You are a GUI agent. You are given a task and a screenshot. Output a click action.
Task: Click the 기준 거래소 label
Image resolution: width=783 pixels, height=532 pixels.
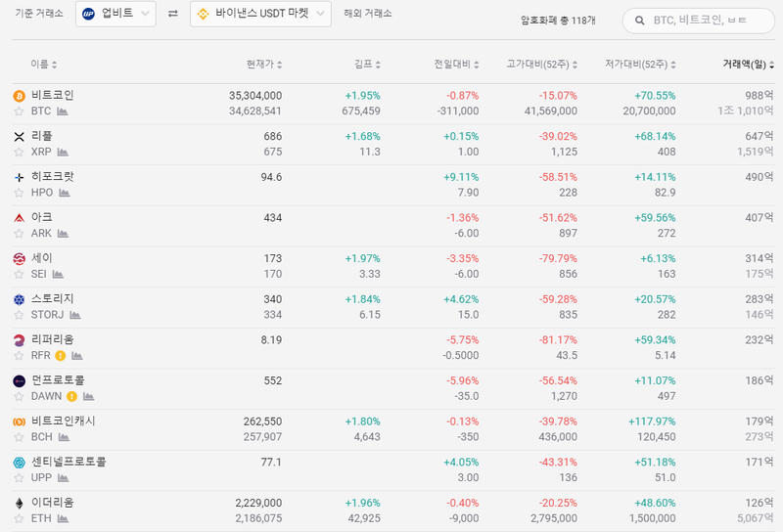click(39, 14)
